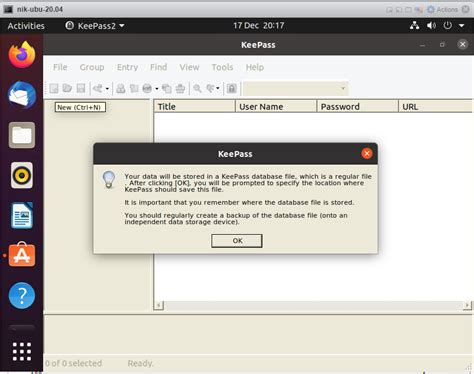Screen dimensions: 474x374
Task: Open the quick search combo box
Action: pos(296,89)
